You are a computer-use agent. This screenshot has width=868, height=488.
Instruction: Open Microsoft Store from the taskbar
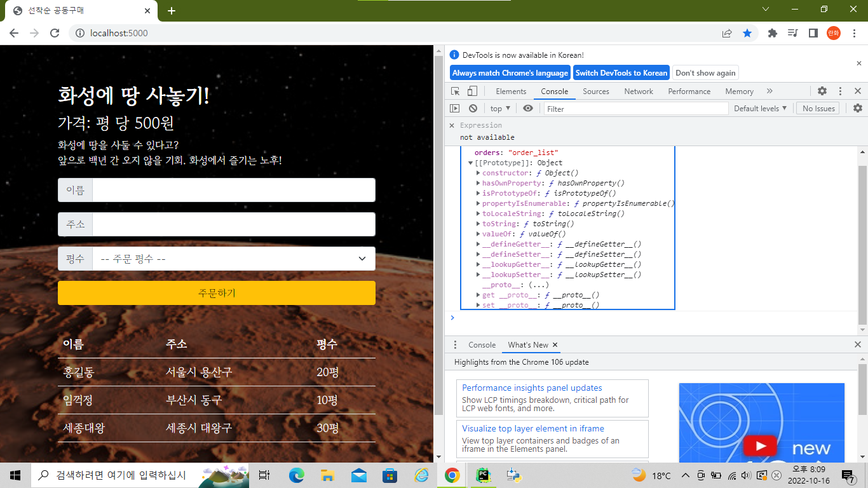coord(390,475)
